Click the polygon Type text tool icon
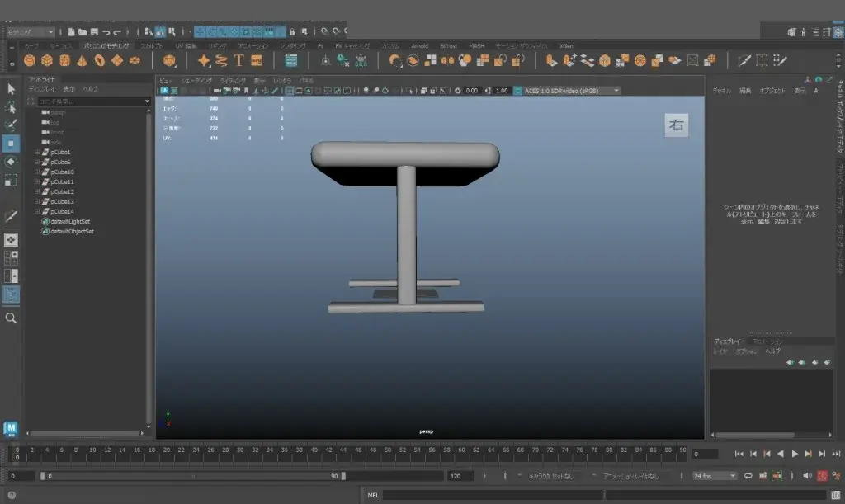This screenshot has height=504, width=845. [x=238, y=61]
